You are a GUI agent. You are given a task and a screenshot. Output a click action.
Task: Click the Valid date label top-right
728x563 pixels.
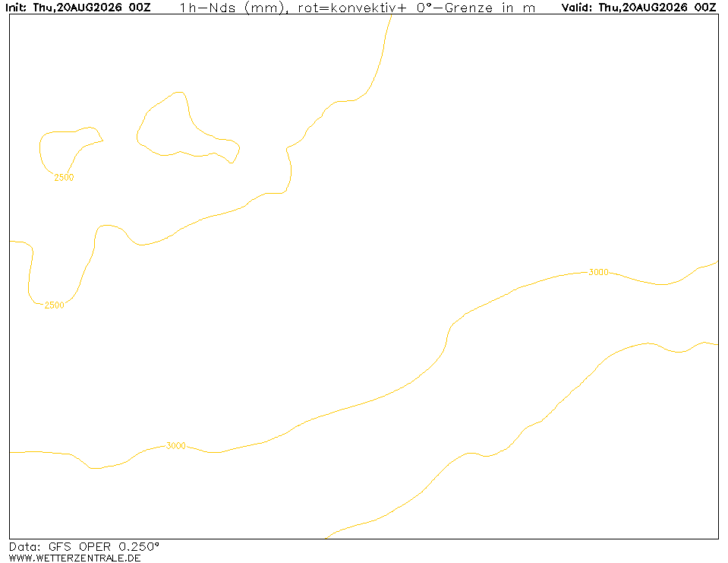[x=639, y=8]
